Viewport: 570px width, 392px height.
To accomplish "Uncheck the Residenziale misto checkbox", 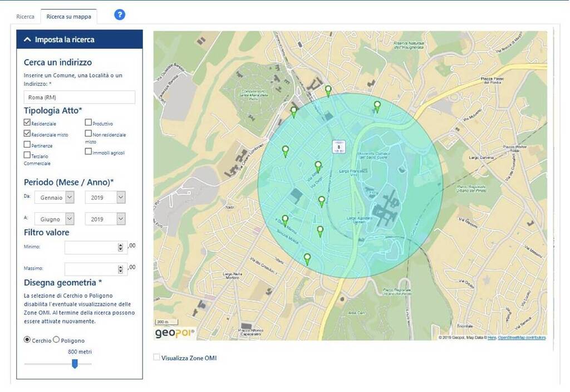I will pyautogui.click(x=27, y=133).
